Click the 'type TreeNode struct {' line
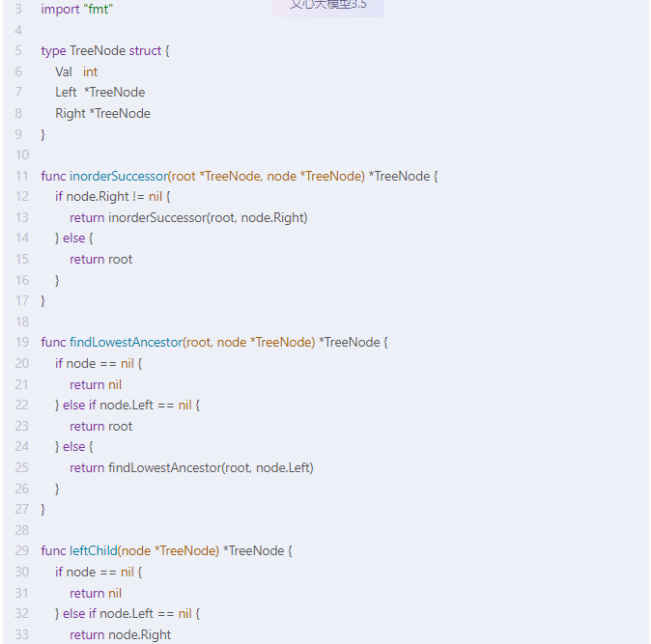The width and height of the screenshot is (651, 644). [105, 50]
